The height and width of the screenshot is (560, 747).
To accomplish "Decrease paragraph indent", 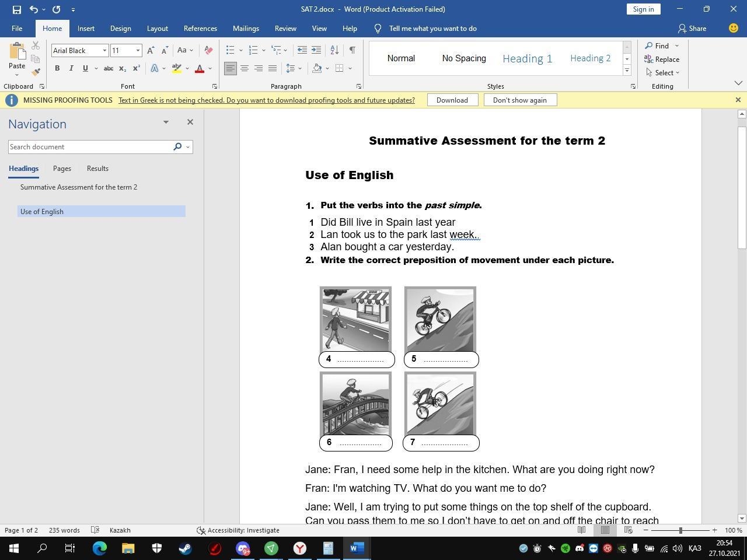I will coord(302,50).
